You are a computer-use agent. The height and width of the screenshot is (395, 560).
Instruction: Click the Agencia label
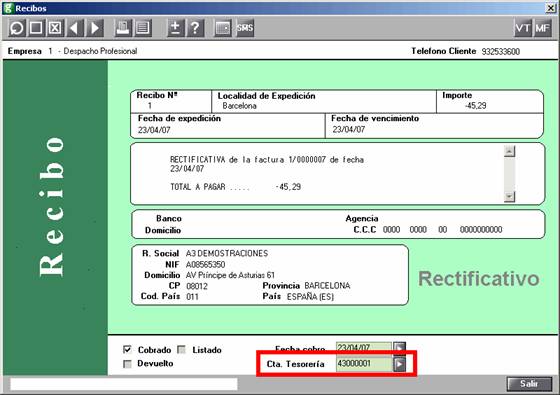coord(362,218)
